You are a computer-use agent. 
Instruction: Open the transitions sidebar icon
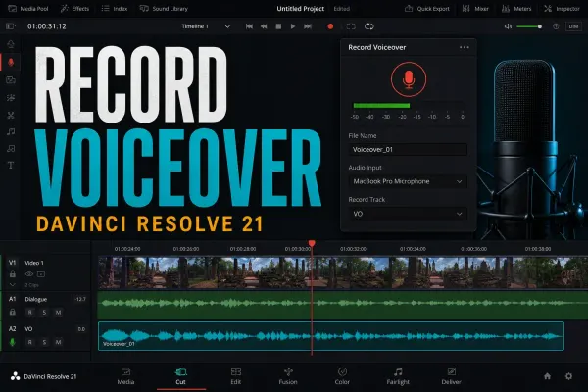[11, 116]
